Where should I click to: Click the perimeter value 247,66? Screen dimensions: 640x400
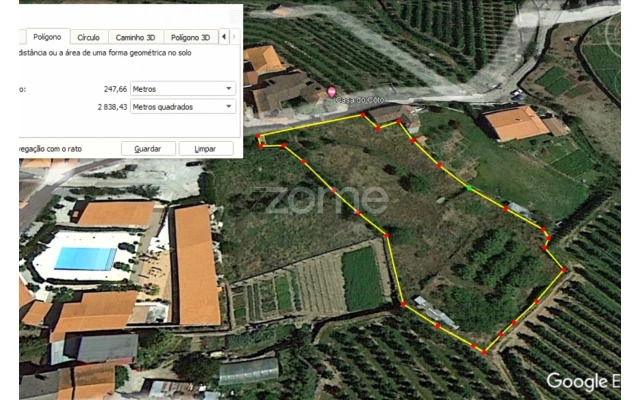point(115,89)
